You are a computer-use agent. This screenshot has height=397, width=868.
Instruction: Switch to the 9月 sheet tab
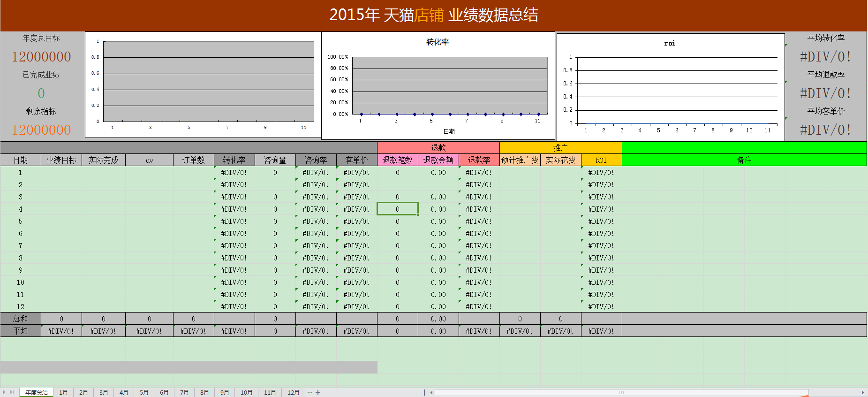tap(225, 392)
